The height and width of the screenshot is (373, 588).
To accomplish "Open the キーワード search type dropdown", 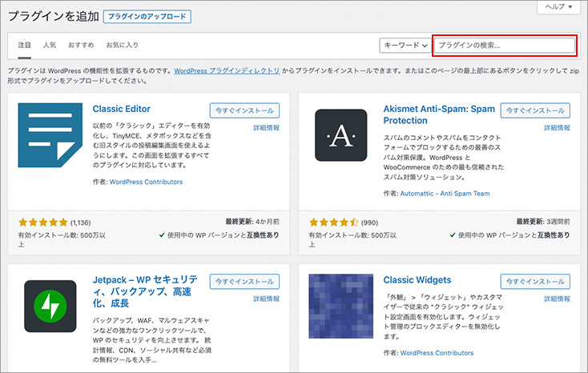I will (x=405, y=46).
